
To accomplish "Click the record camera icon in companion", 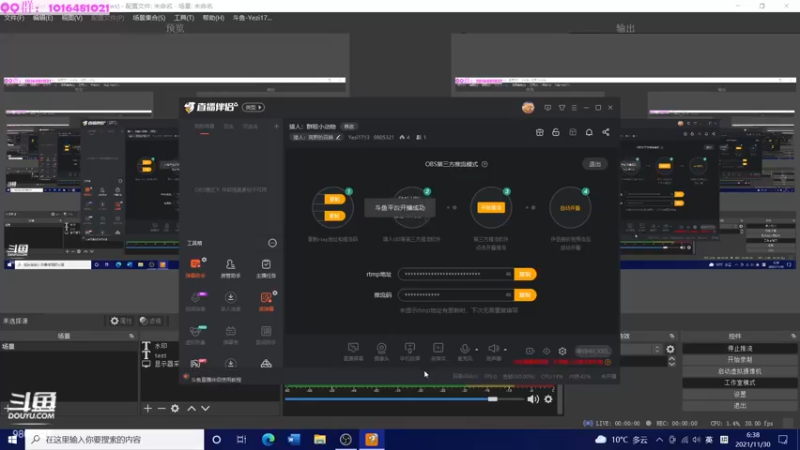I will [x=530, y=351].
